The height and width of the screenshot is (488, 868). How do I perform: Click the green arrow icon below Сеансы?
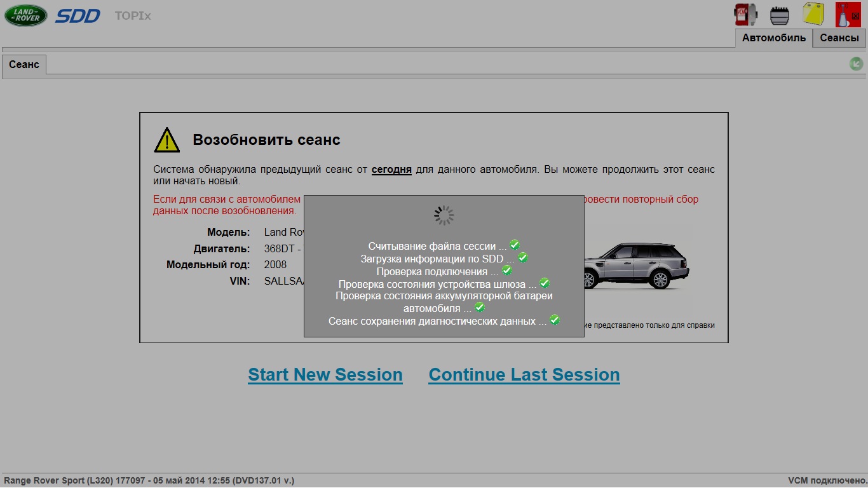coord(857,64)
